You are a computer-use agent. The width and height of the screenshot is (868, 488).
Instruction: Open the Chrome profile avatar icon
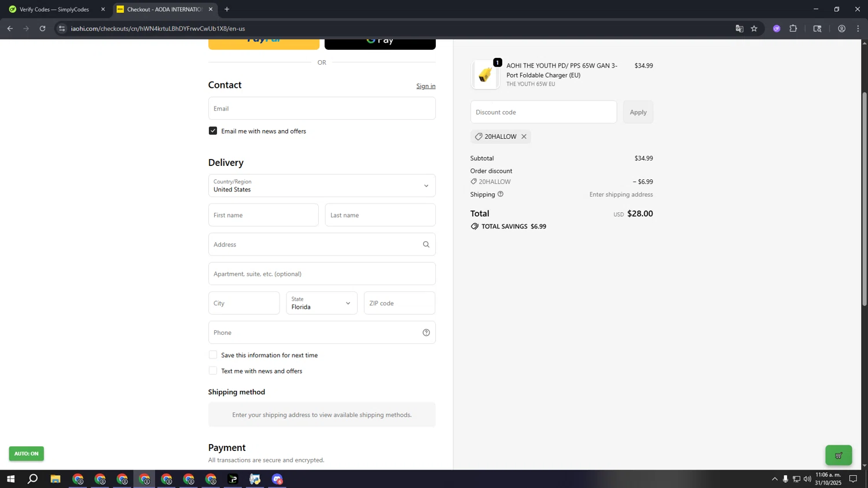coord(842,28)
